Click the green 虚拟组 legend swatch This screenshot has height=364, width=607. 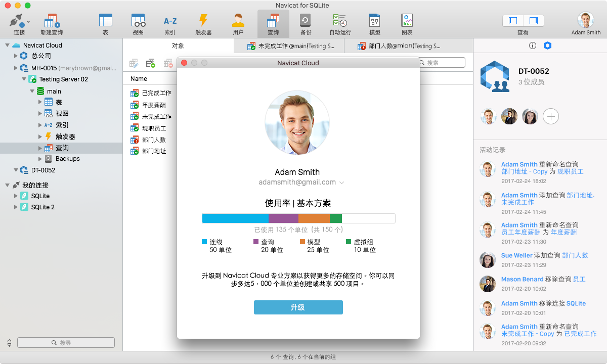[x=349, y=242]
